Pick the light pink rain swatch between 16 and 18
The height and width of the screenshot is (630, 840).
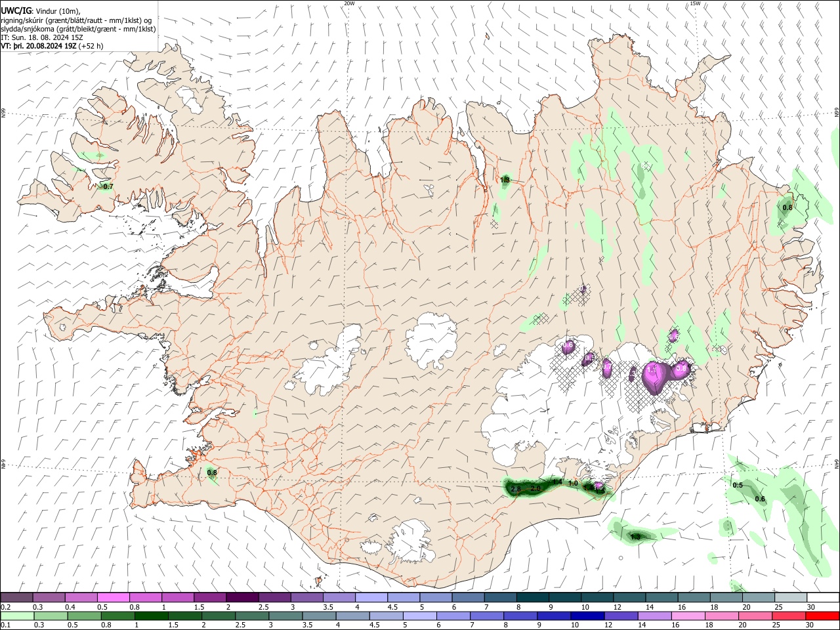pyautogui.click(x=687, y=616)
